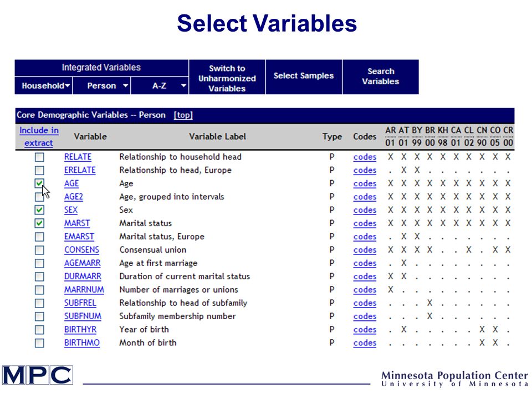The height and width of the screenshot is (399, 532).
Task: Open the AGE variable link
Action: [x=71, y=183]
